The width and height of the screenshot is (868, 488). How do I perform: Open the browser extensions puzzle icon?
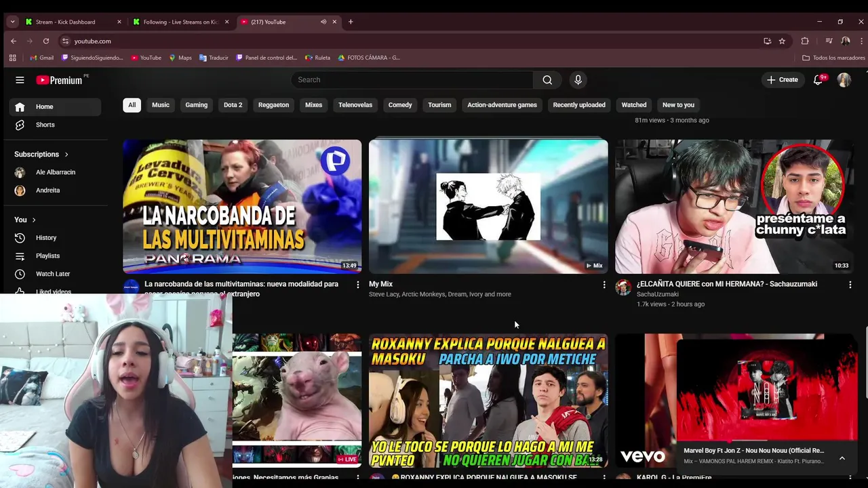(x=805, y=41)
